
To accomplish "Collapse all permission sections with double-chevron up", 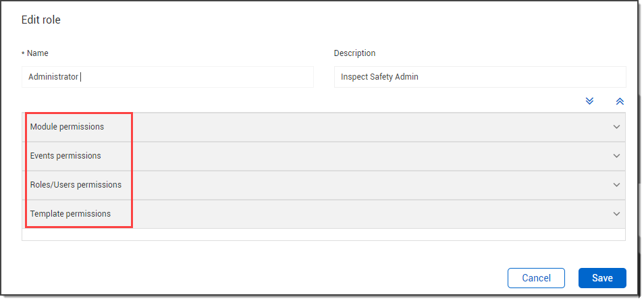I will point(620,101).
